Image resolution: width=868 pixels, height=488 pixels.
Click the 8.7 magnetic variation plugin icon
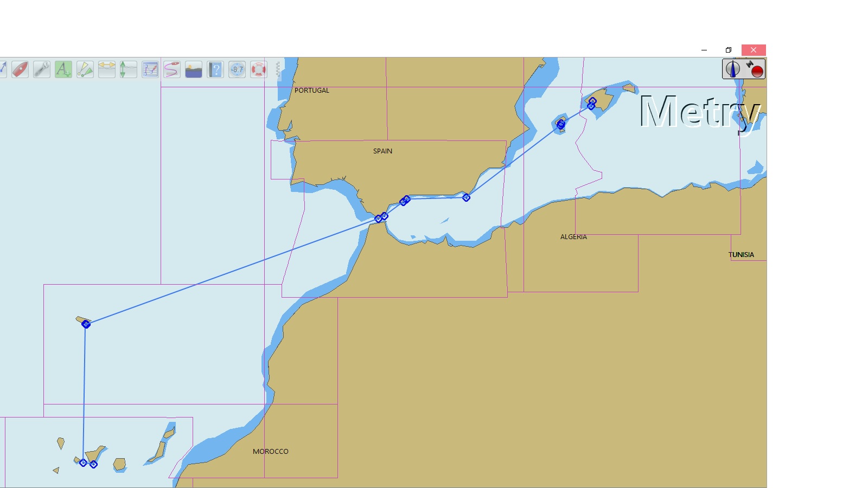pyautogui.click(x=237, y=69)
